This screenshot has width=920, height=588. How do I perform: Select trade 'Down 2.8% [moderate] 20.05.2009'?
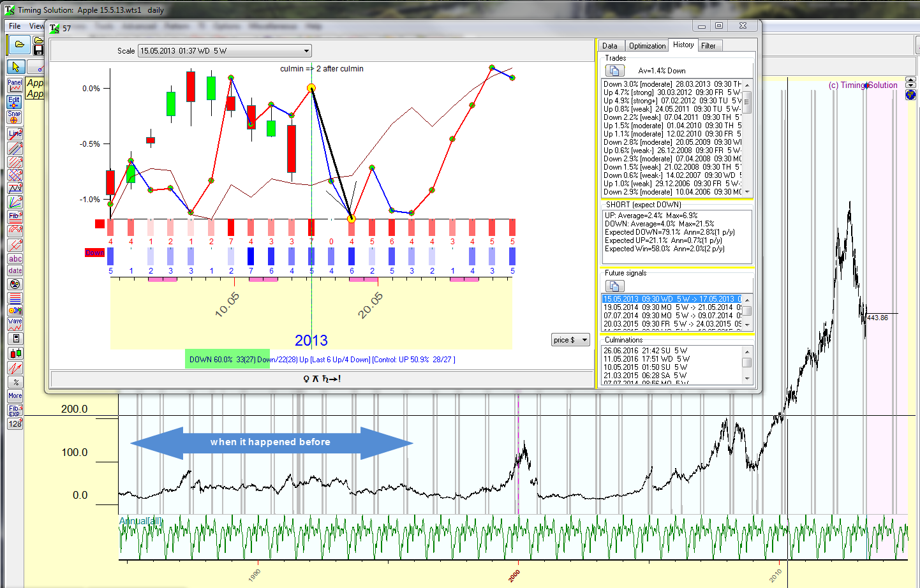(672, 142)
